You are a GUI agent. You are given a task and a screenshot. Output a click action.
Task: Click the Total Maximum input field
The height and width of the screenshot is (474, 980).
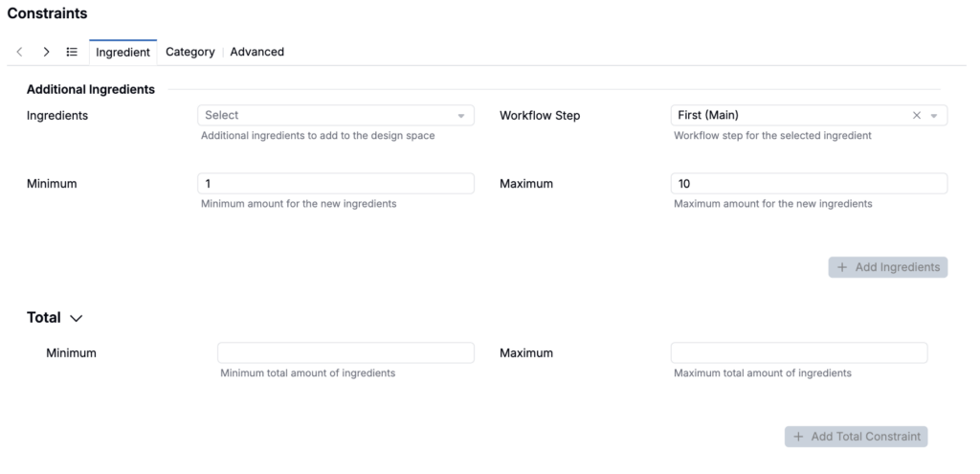799,352
